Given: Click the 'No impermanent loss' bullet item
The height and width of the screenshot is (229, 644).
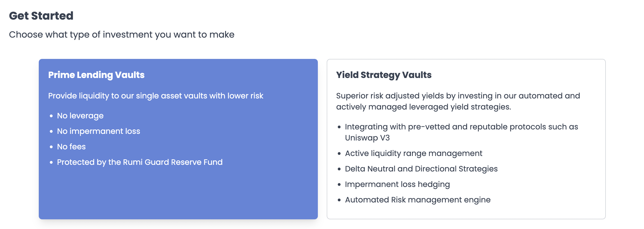Looking at the screenshot, I should click(99, 131).
